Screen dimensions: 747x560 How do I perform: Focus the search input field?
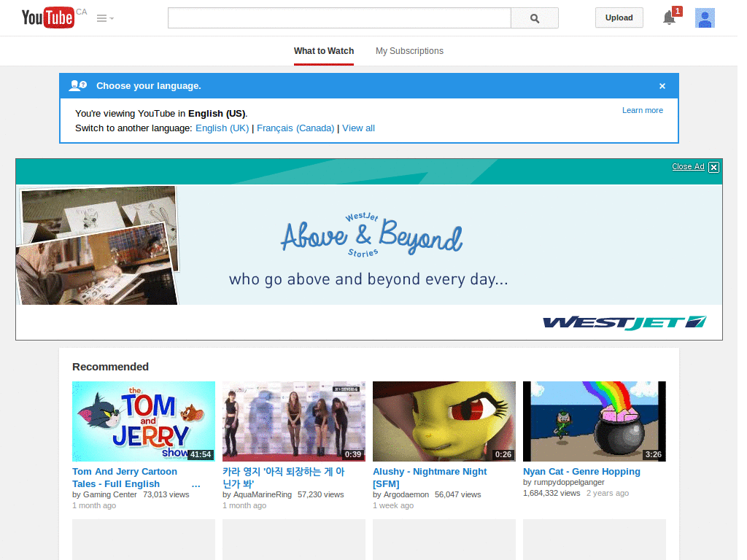pyautogui.click(x=339, y=18)
